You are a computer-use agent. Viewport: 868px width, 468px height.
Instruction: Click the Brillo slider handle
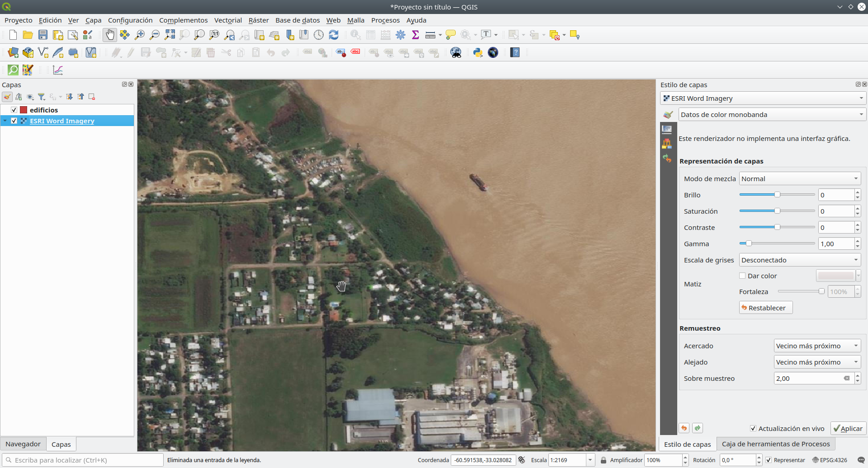click(x=777, y=195)
